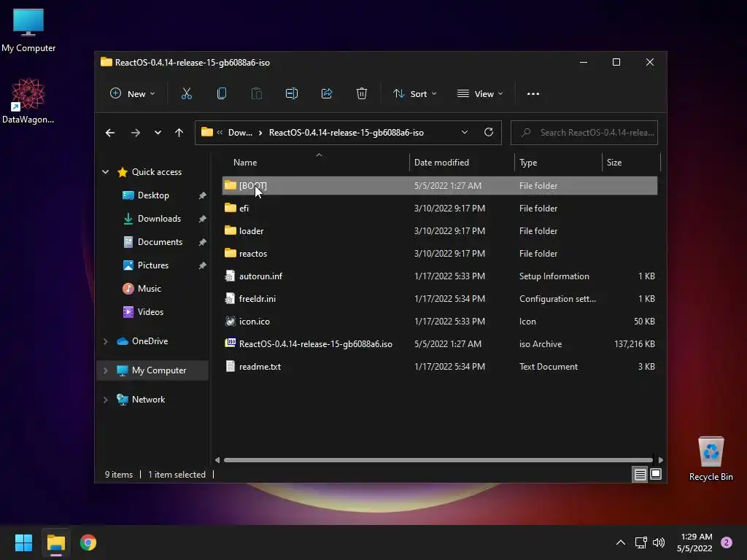Sort by the Name column header
Image resolution: width=747 pixels, height=560 pixels.
coord(316,163)
